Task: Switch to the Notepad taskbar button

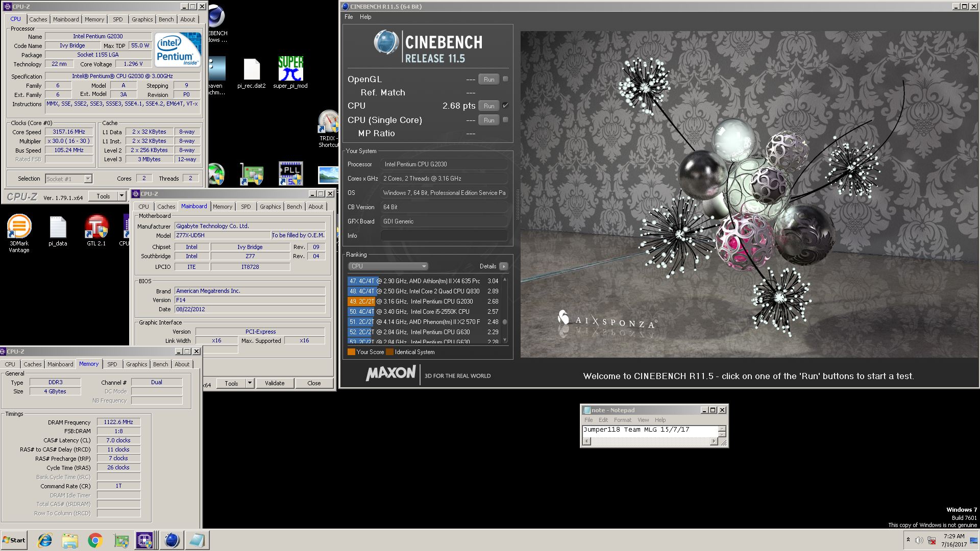Action: pyautogui.click(x=197, y=540)
